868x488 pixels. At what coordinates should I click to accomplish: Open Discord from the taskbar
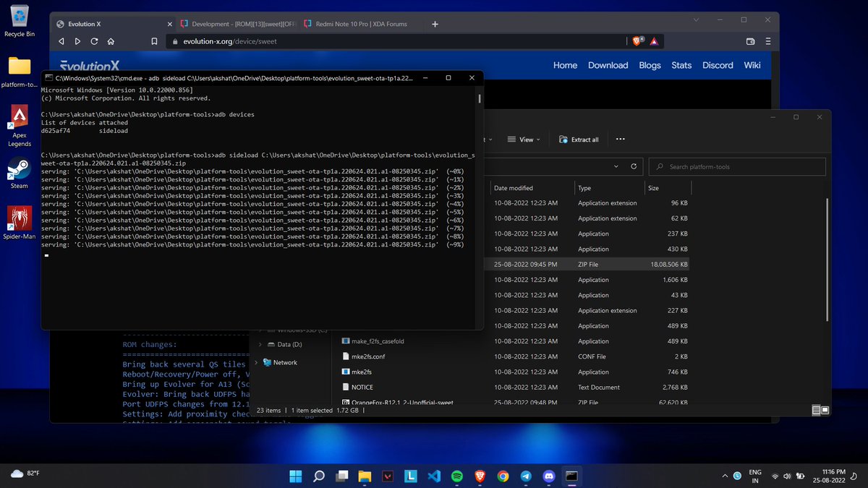pos(548,476)
